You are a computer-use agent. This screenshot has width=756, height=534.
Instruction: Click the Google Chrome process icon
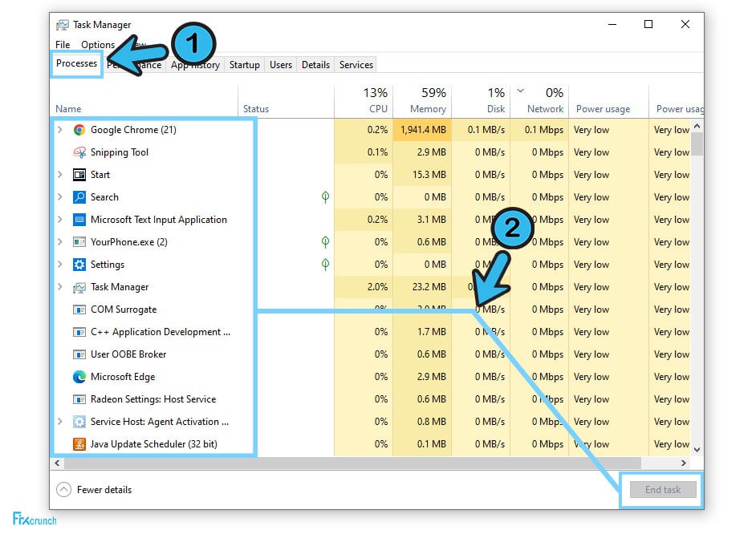(79, 130)
